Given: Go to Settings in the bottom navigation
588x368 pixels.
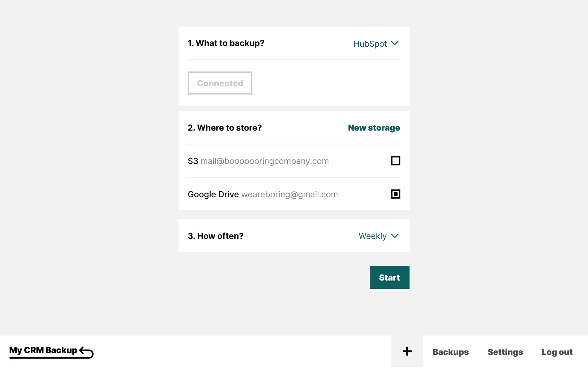Looking at the screenshot, I should pos(505,352).
